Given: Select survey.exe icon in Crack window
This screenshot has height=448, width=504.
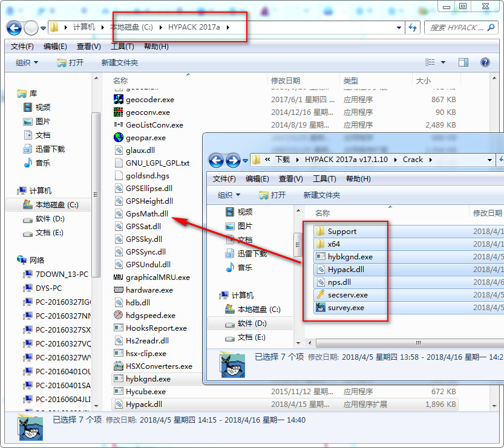Looking at the screenshot, I should tap(320, 307).
